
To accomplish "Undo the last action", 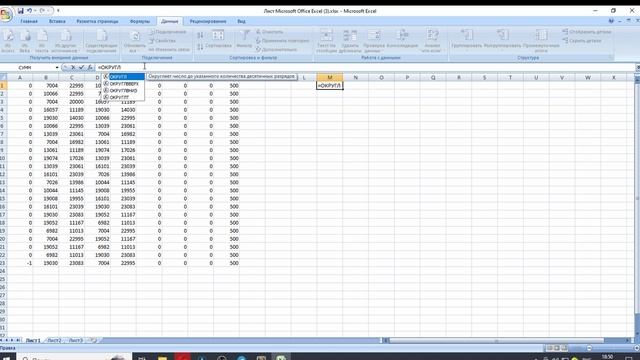I will tap(29, 11).
